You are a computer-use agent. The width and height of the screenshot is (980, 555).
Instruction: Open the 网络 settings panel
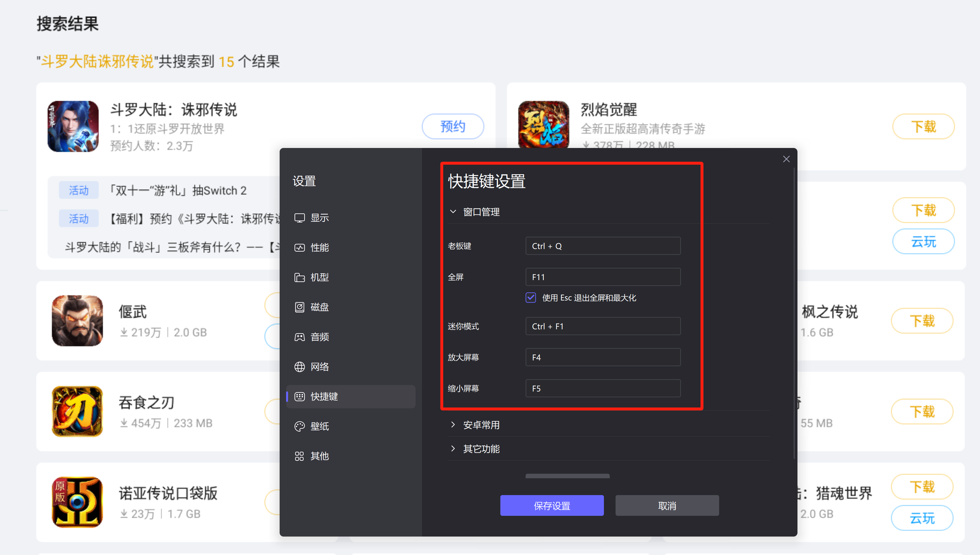[319, 366]
